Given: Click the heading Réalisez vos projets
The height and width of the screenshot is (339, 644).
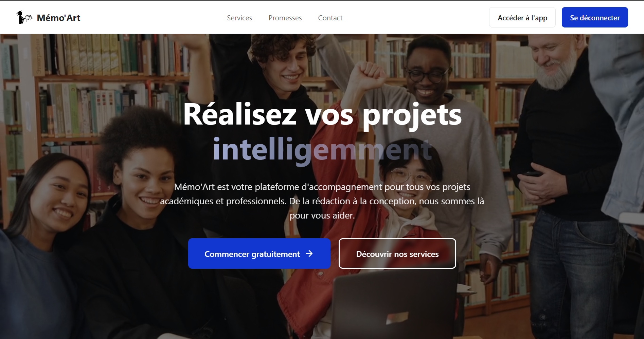Looking at the screenshot, I should [x=322, y=115].
